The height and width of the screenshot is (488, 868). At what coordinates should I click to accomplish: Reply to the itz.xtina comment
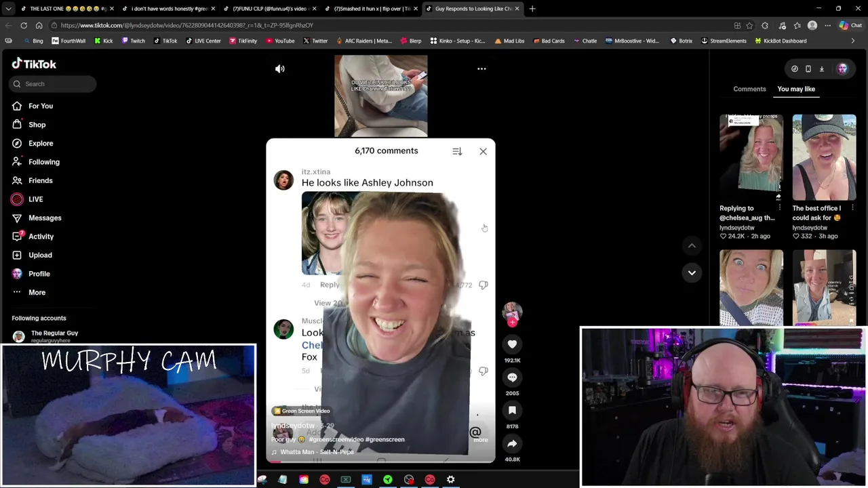[330, 285]
